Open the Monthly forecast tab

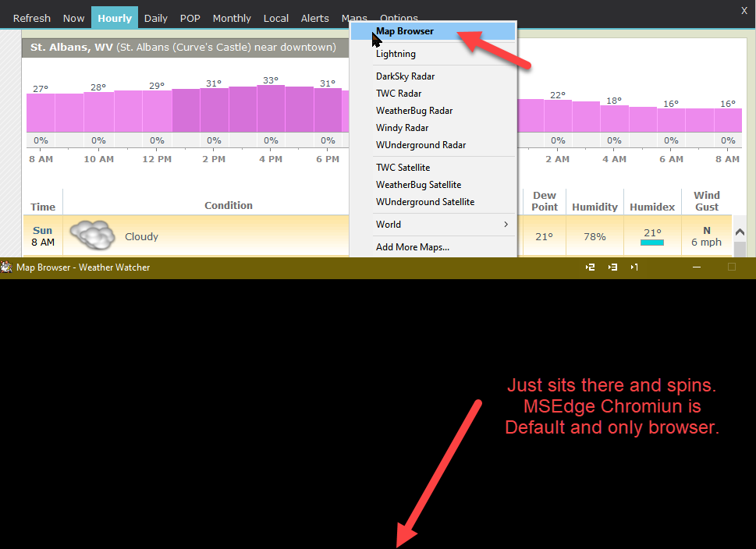coord(232,18)
